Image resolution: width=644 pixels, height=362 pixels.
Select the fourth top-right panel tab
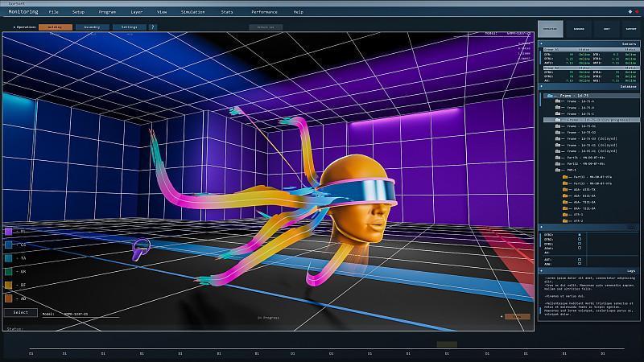click(631, 29)
